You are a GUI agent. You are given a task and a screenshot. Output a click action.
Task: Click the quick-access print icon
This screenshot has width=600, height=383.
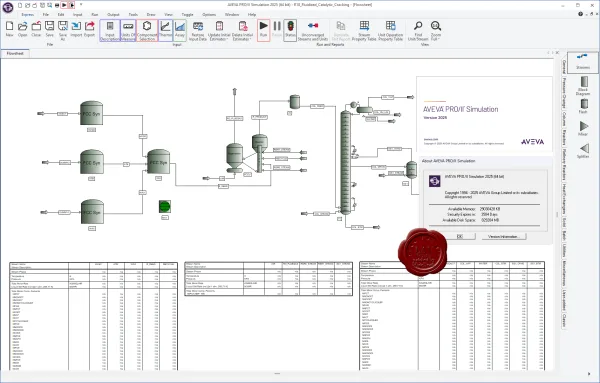point(57,5)
